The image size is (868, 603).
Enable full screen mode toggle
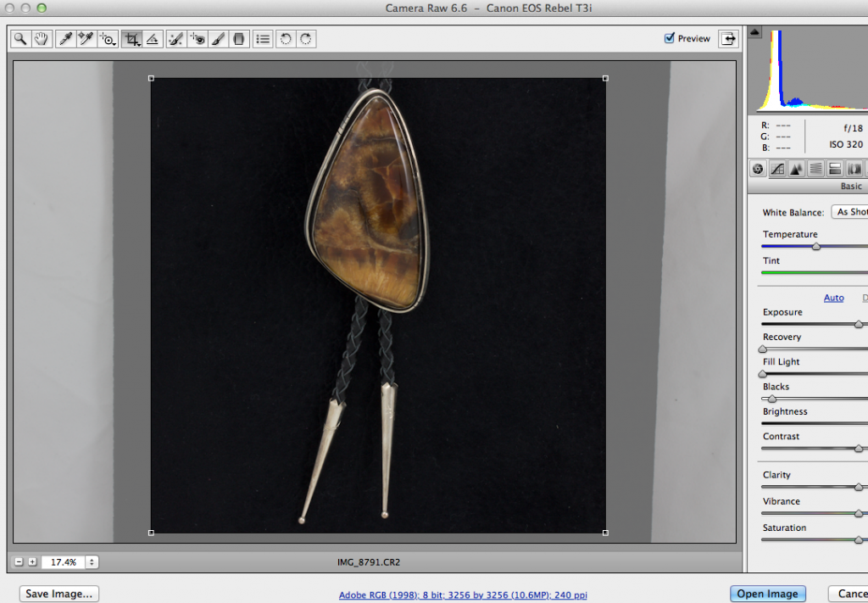[x=728, y=38]
